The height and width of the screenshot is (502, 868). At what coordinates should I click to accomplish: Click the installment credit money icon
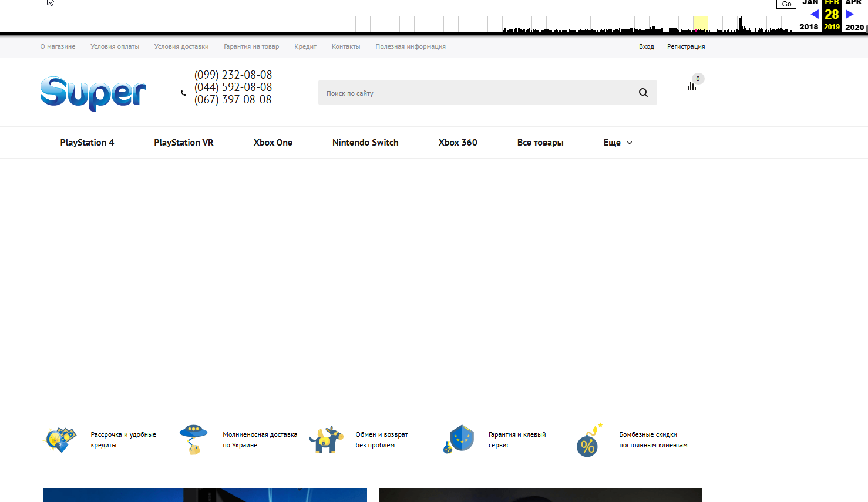tap(60, 439)
